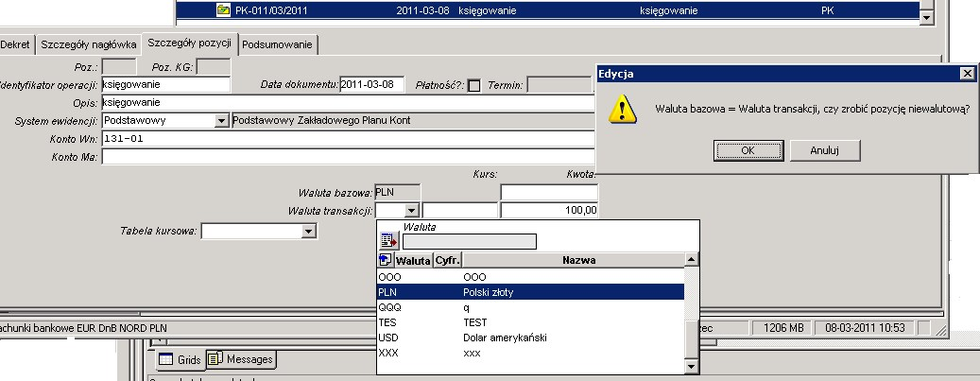Click the Data dokumentu field

(x=372, y=84)
